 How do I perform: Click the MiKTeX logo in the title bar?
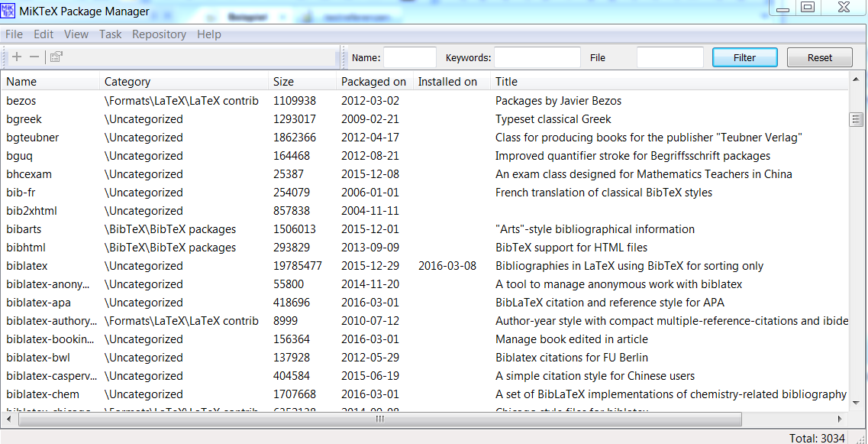[8, 10]
